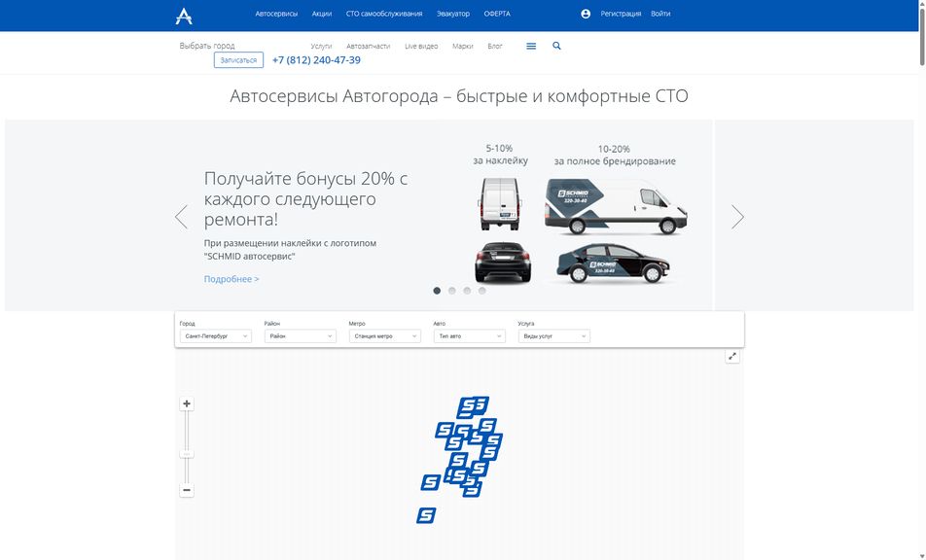This screenshot has height=560, width=926.
Task: Click the text 10-20% за полное брендирование
Action: tap(614, 156)
